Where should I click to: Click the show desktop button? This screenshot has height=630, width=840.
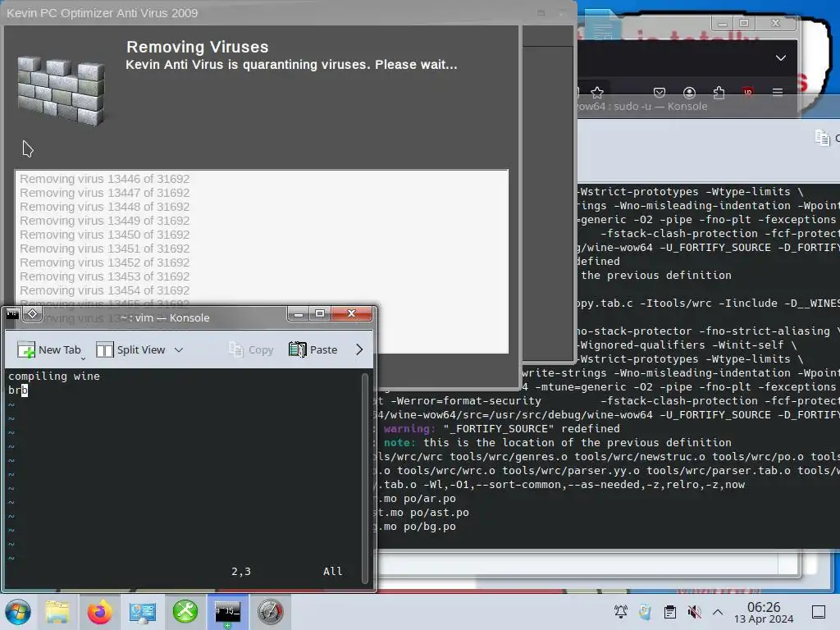point(819,612)
